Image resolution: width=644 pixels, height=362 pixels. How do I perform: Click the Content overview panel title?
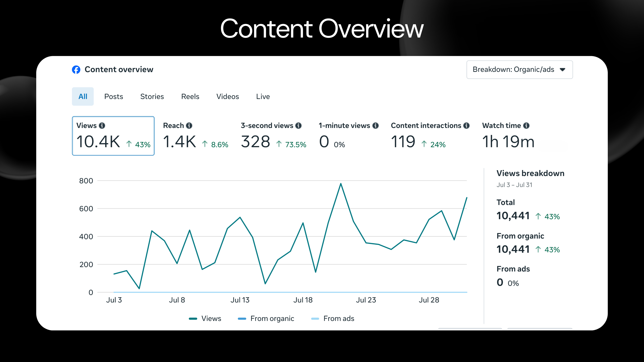[119, 70]
